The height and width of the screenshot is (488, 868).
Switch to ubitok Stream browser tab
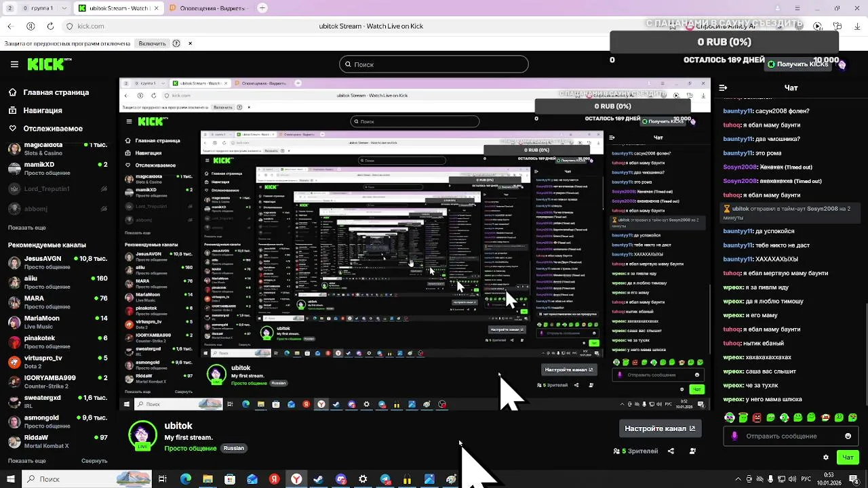click(x=117, y=8)
